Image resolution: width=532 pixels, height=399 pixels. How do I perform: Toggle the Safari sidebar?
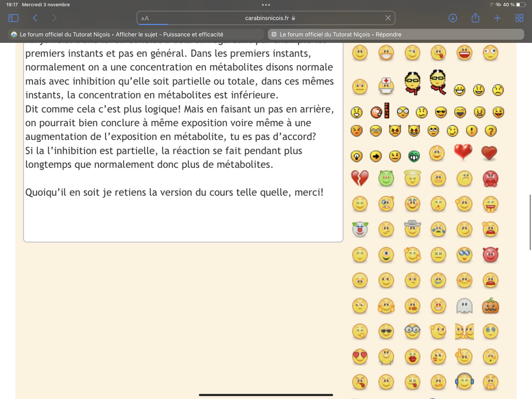(13, 18)
